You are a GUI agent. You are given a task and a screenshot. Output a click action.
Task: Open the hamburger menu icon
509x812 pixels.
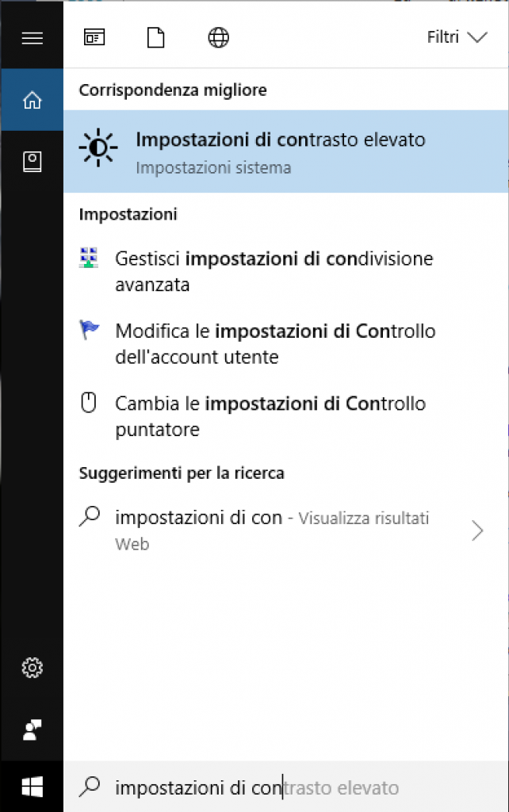point(32,37)
